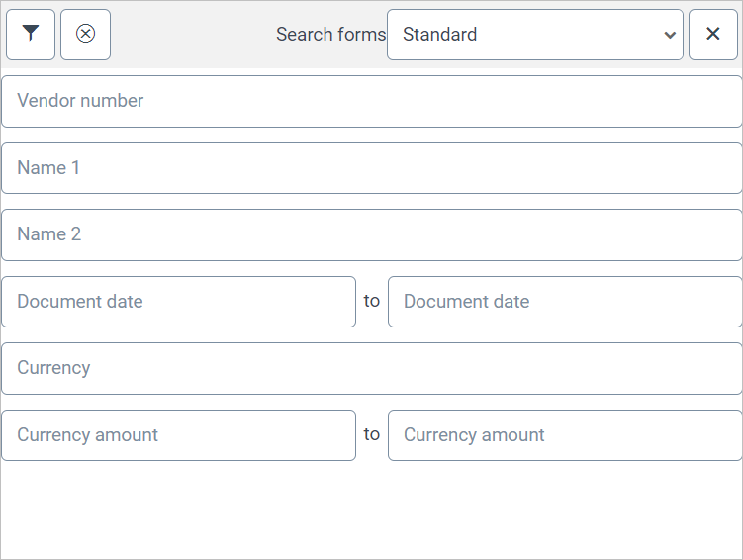The height and width of the screenshot is (560, 743).
Task: Open the Search forms dropdown showing Standard
Action: (x=534, y=35)
